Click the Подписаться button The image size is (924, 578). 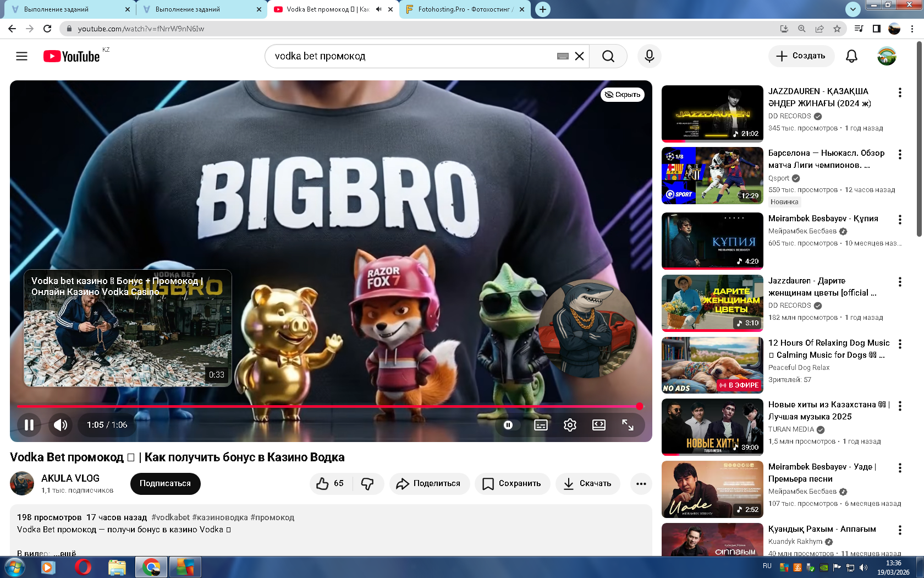tap(165, 483)
